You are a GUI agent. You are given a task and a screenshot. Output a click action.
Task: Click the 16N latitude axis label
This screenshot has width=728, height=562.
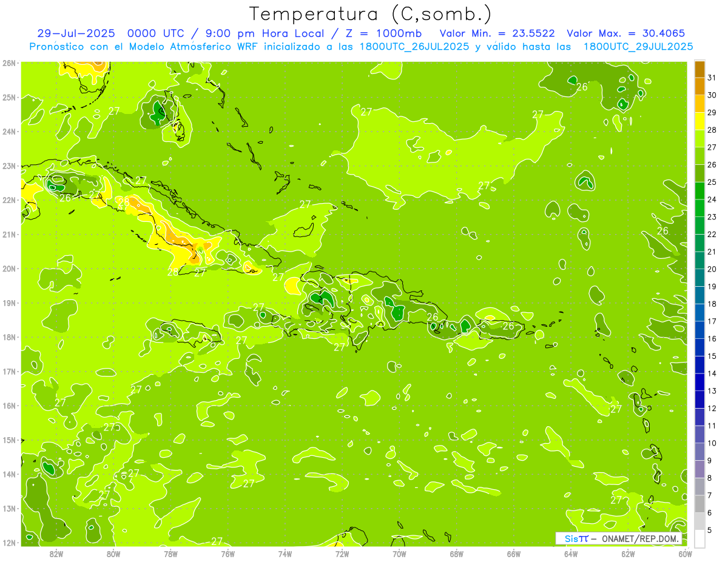tap(8, 406)
